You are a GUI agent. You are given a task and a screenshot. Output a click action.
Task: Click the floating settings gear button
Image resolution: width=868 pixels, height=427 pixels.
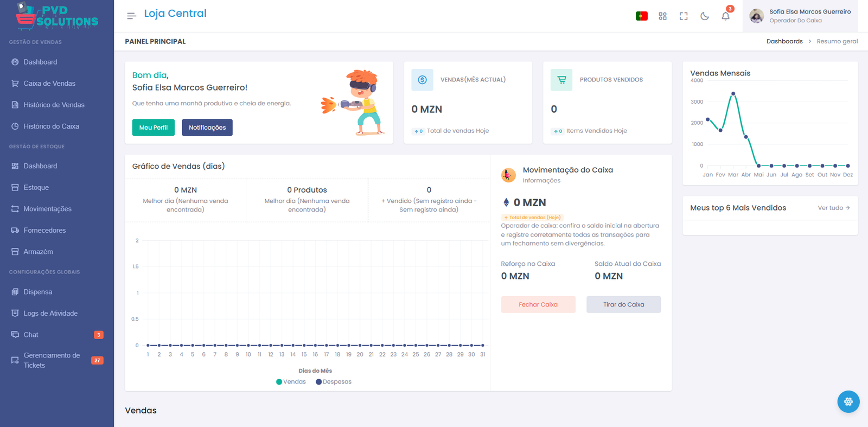[x=848, y=401]
